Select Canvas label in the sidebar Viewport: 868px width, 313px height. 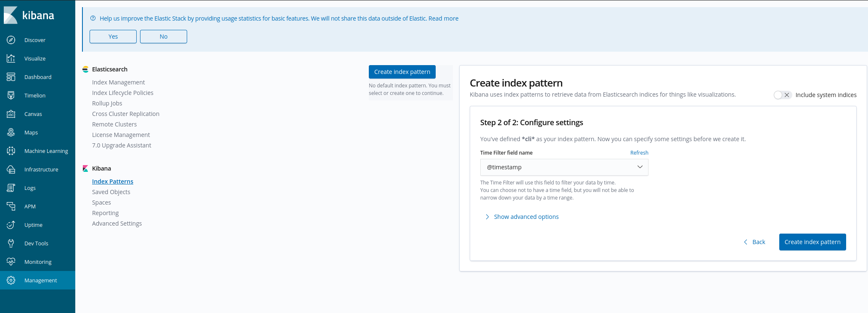[33, 114]
